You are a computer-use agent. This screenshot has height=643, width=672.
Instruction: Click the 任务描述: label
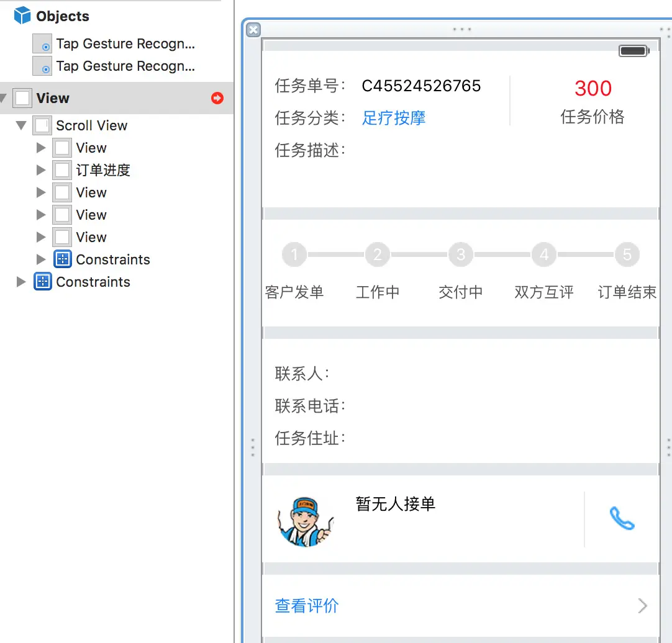point(311,150)
